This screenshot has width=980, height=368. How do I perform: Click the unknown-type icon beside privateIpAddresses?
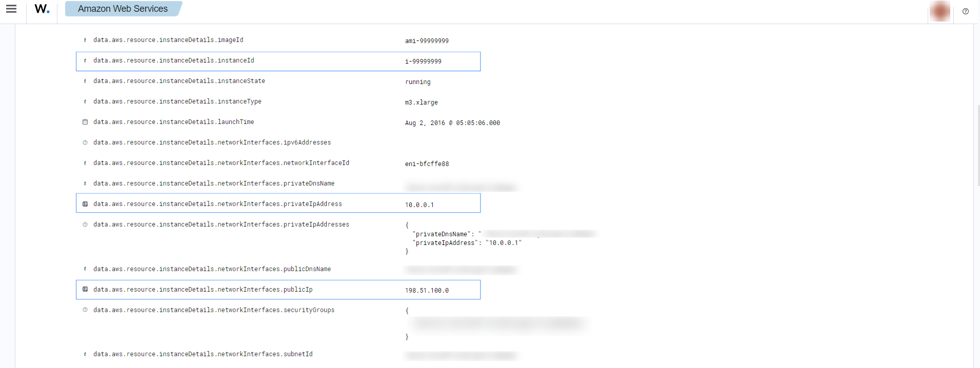click(85, 224)
